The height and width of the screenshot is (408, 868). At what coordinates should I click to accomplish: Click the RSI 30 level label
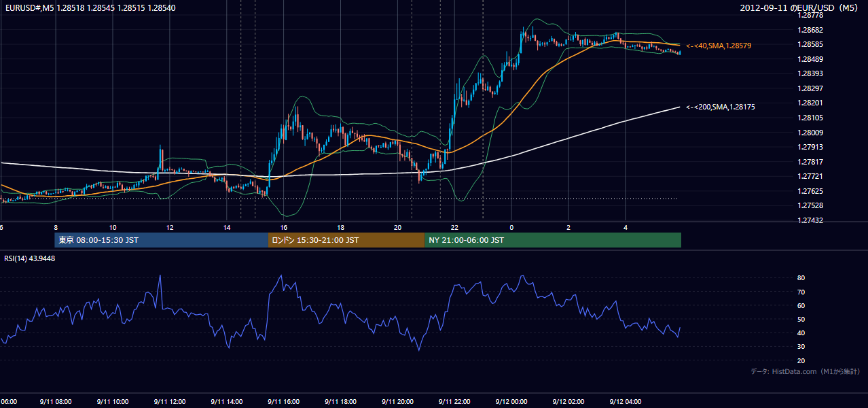pyautogui.click(x=801, y=347)
